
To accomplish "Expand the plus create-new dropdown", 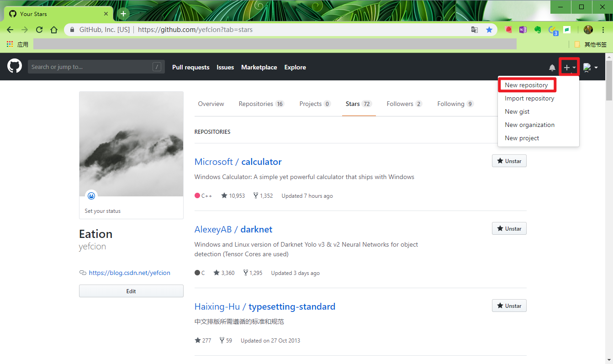I will click(x=569, y=68).
